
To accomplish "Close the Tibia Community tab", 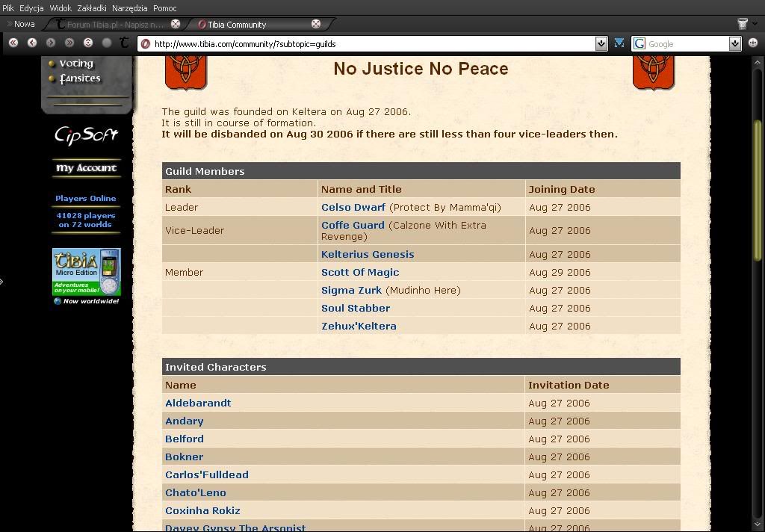I will click(316, 24).
